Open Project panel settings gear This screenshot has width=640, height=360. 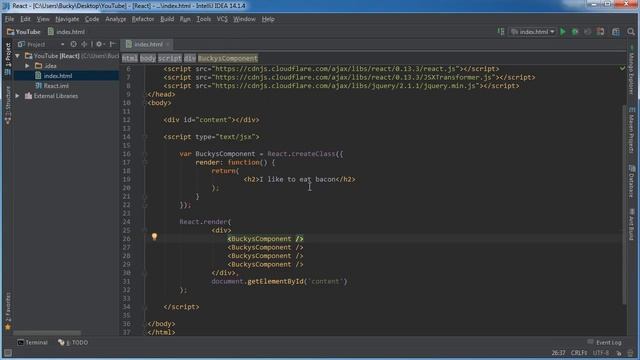99,44
